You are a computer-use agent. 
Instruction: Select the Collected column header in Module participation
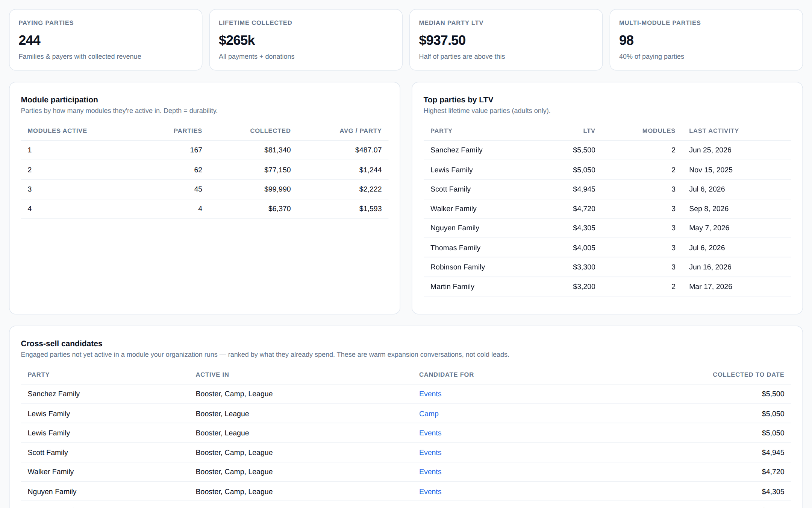(x=270, y=131)
